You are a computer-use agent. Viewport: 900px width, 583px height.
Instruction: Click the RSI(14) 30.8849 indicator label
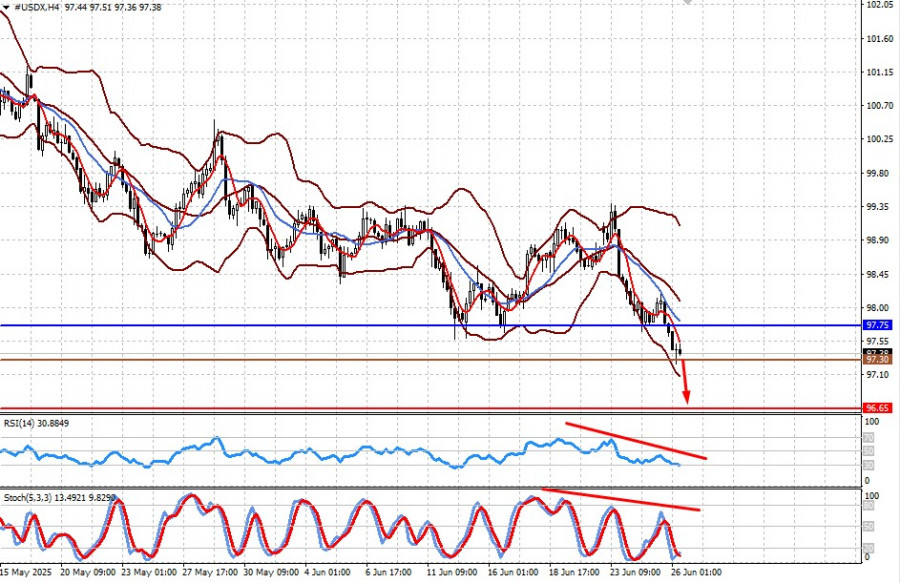pyautogui.click(x=36, y=423)
